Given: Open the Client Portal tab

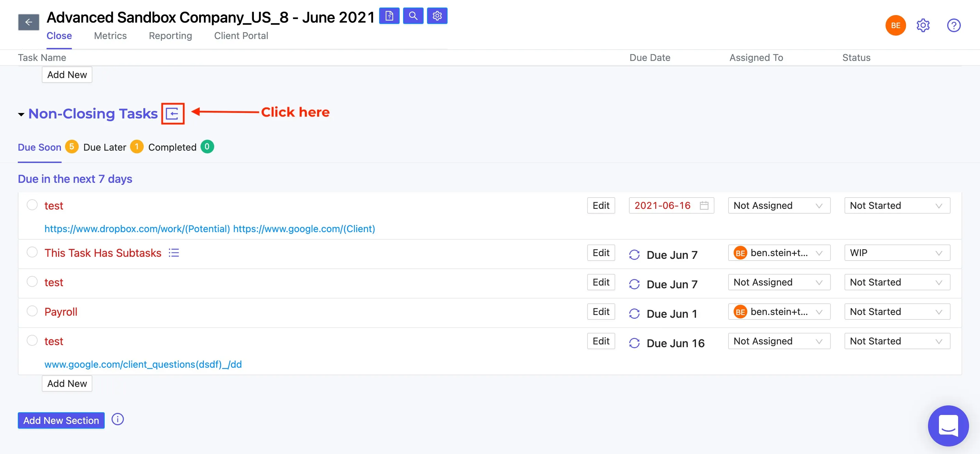Looking at the screenshot, I should 241,36.
